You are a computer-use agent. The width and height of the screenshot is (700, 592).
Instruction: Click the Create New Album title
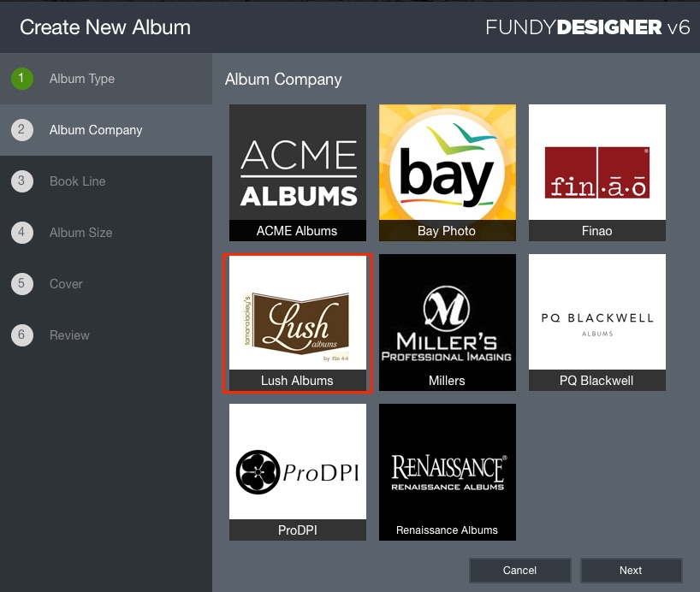pyautogui.click(x=105, y=27)
